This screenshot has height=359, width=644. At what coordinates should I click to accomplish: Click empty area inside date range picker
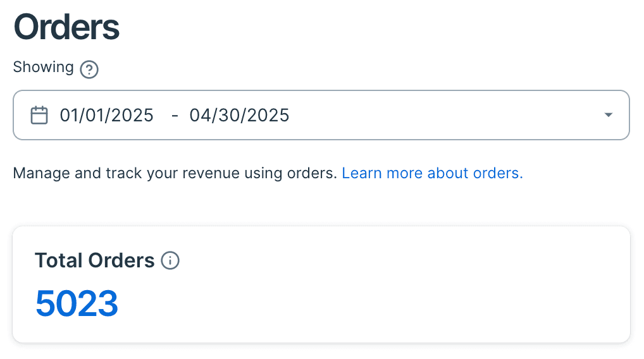point(443,115)
